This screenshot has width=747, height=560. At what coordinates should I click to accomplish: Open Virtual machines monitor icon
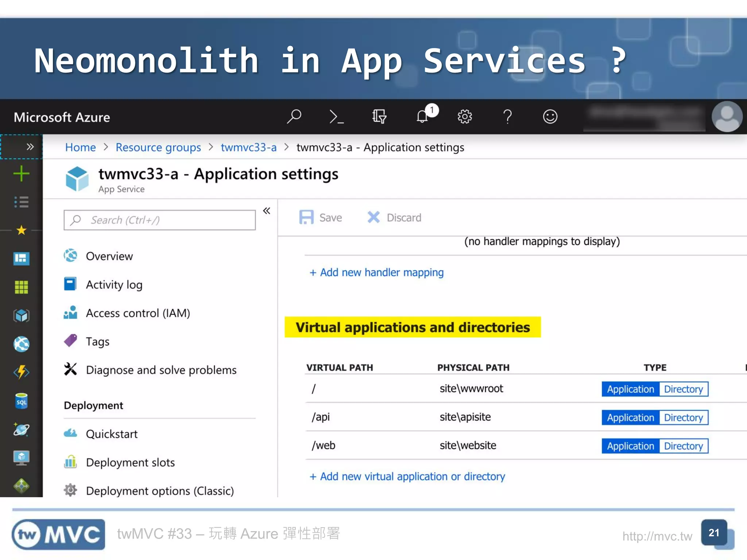[21, 458]
